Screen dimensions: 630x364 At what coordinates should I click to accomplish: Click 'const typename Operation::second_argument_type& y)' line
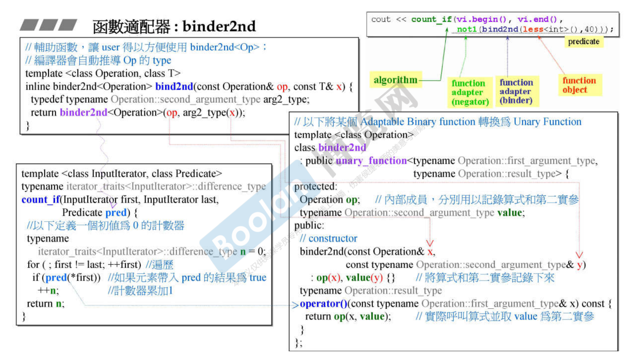[466, 265]
